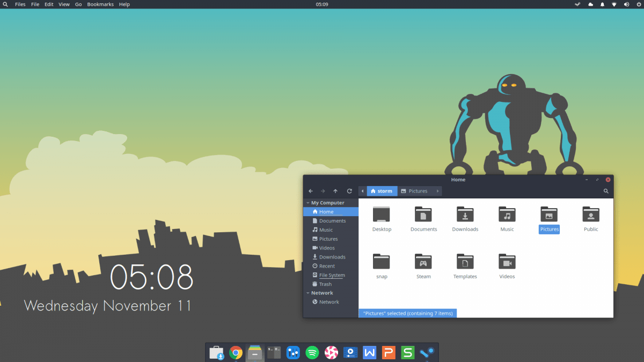Click the storm breadcrumb button
This screenshot has width=644, height=362.
pyautogui.click(x=382, y=191)
